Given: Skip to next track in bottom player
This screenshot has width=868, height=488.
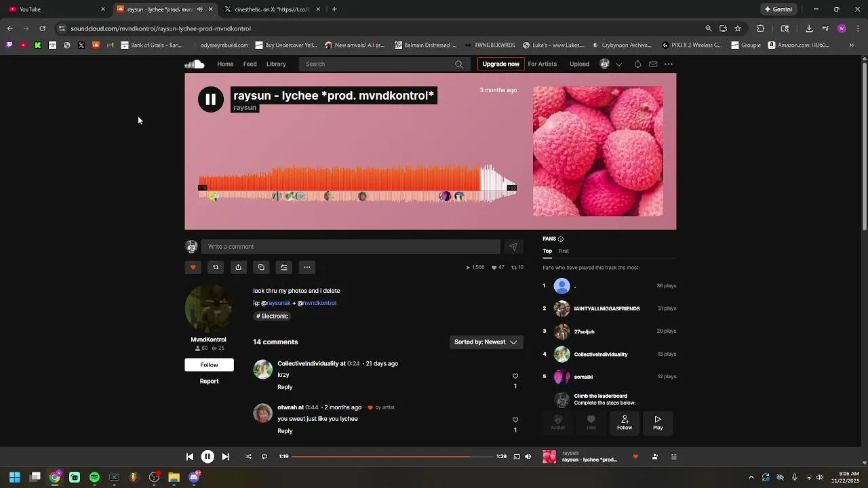Looking at the screenshot, I should coord(225,457).
